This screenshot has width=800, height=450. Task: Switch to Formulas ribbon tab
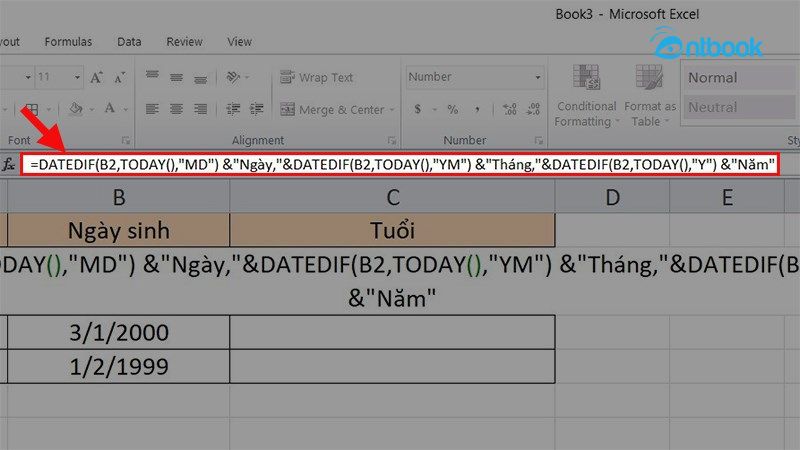tap(68, 42)
